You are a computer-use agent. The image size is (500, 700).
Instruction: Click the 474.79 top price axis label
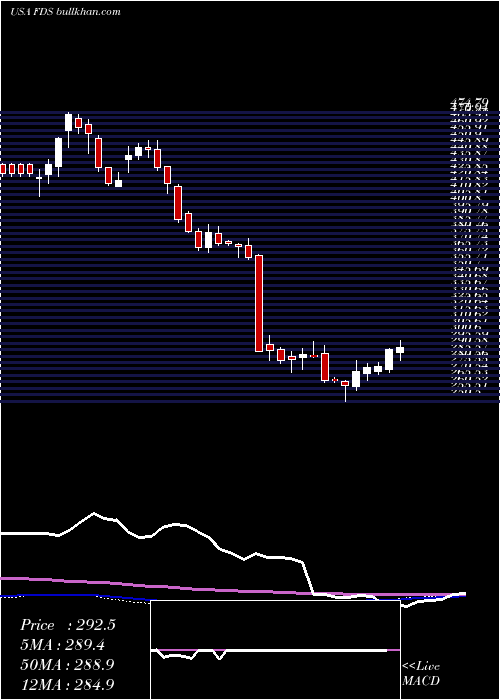point(469,103)
